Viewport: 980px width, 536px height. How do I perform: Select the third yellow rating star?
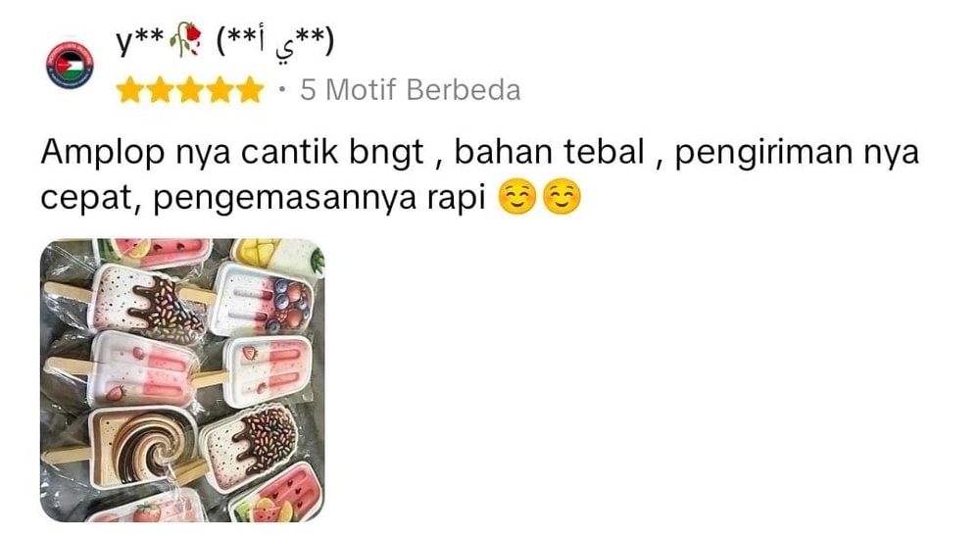pos(190,90)
